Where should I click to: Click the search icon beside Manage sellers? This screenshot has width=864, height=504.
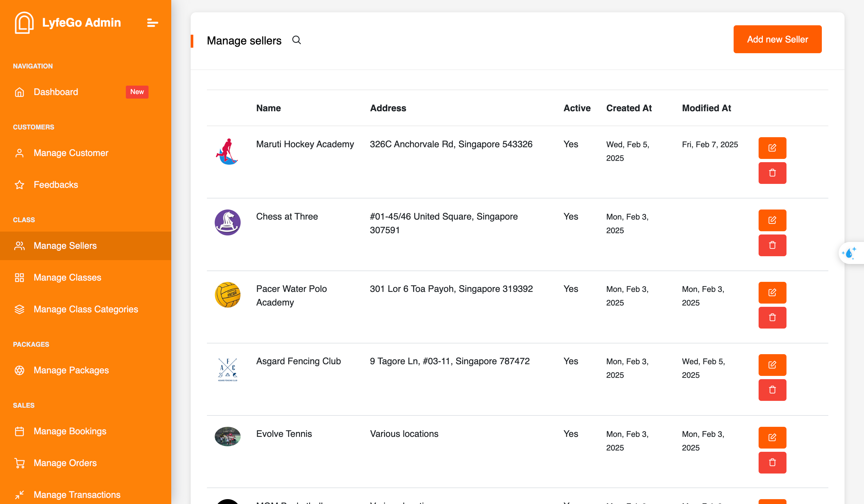pyautogui.click(x=296, y=40)
